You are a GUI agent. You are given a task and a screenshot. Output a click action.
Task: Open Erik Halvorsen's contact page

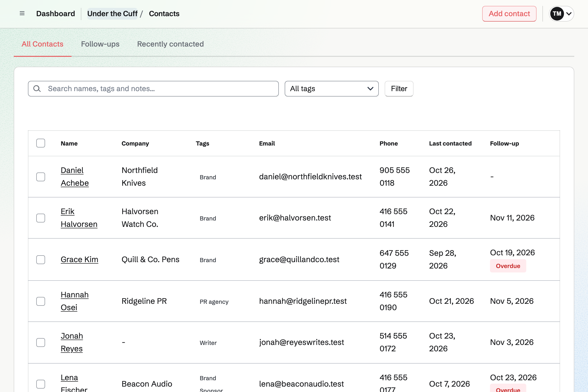[79, 218]
